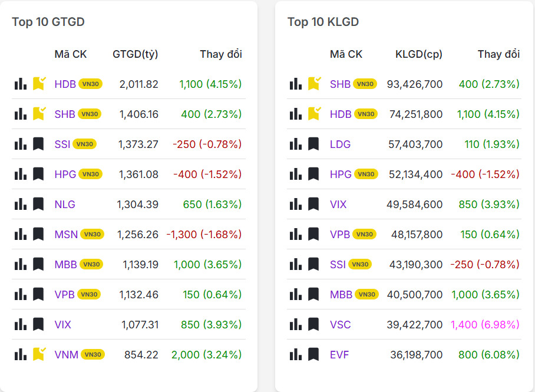Click the bookmark icon for VIX in Top 10 GTGD
The height and width of the screenshot is (392, 535).
pyautogui.click(x=38, y=324)
